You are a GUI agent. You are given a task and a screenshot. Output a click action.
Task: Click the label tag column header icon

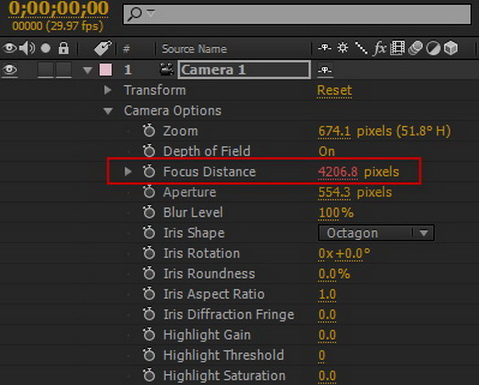(103, 48)
